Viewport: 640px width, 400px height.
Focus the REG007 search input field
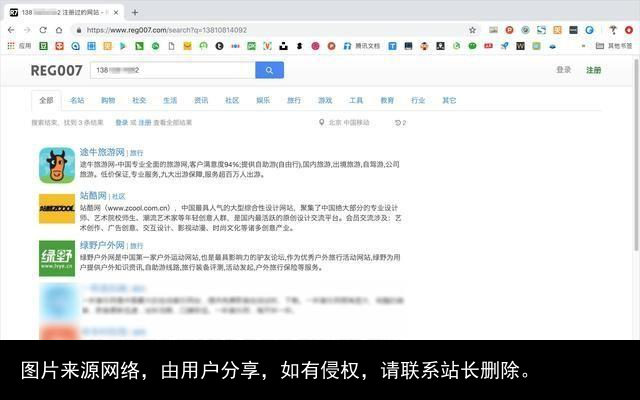pos(173,70)
